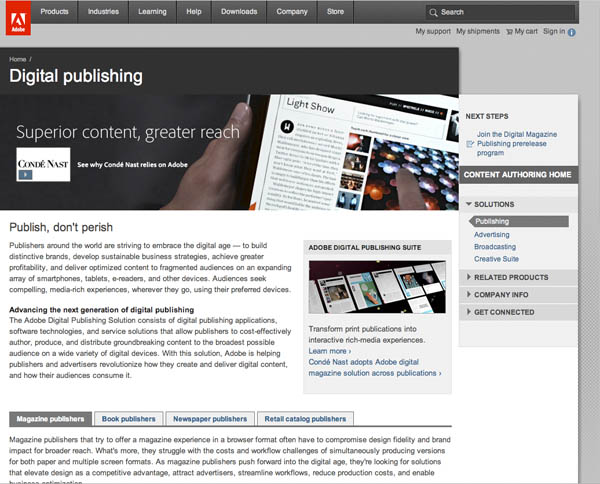Screen dimensions: 600x484
Task: Switch to the Book publishers tab
Action: (x=129, y=419)
